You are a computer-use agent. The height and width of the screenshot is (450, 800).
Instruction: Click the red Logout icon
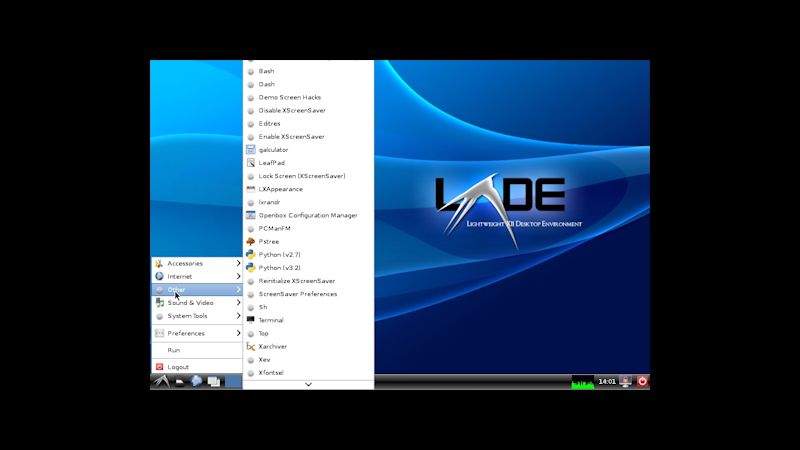159,367
